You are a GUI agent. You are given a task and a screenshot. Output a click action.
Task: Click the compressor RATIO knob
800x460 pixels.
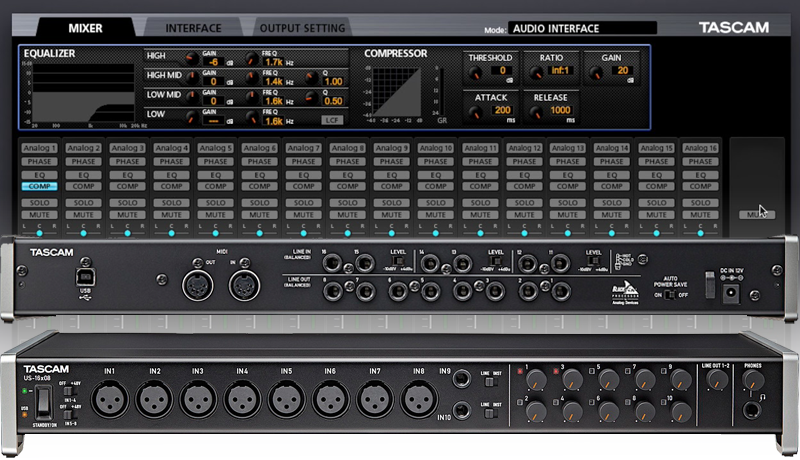tap(536, 73)
